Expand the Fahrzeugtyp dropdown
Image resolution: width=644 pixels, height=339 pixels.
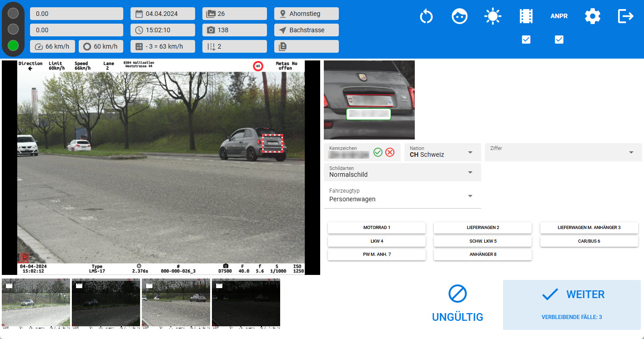pyautogui.click(x=402, y=196)
